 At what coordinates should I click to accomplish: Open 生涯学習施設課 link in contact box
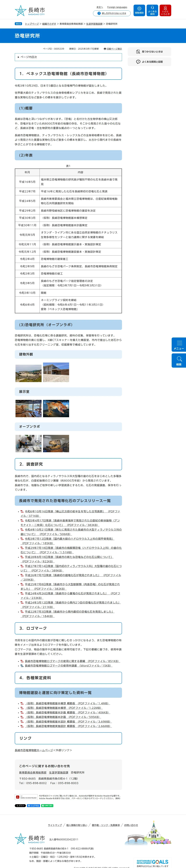coord(58,772)
